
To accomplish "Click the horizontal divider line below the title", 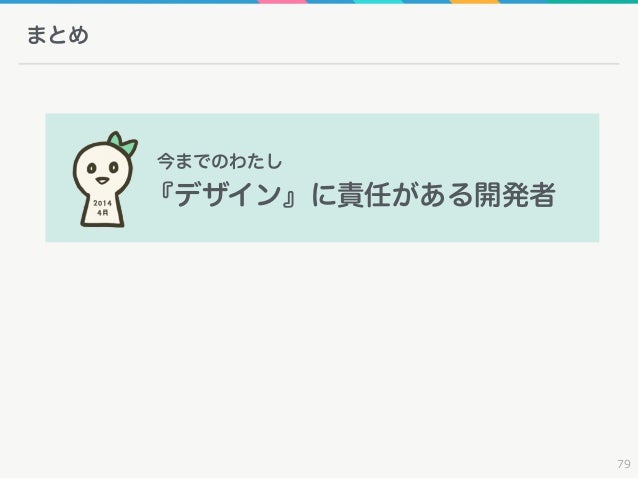I will [319, 64].
